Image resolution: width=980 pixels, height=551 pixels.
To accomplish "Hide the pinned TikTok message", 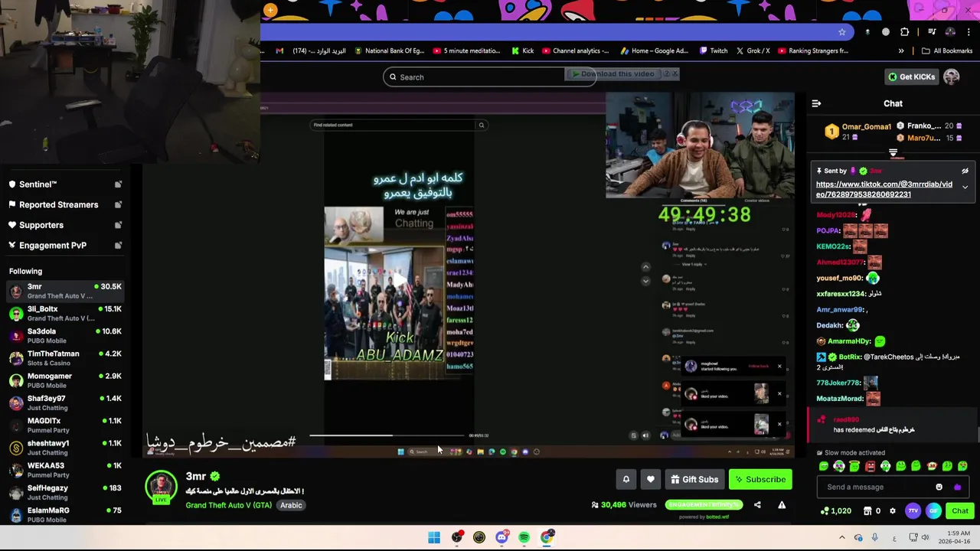I will [x=965, y=171].
